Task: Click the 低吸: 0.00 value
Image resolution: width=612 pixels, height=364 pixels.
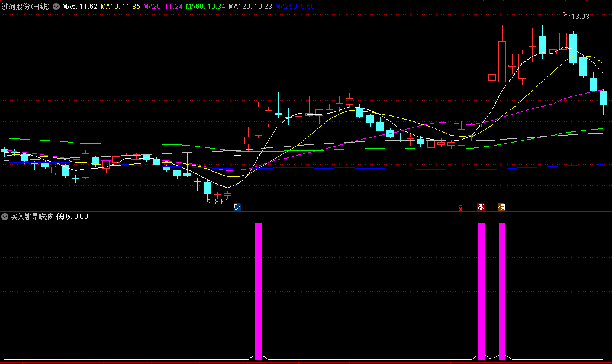Action: coord(72,217)
